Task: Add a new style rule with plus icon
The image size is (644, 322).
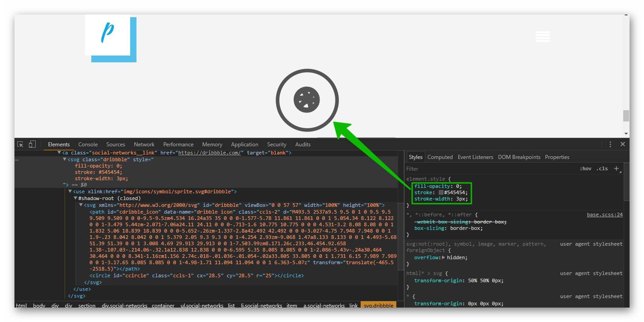Action: point(616,168)
